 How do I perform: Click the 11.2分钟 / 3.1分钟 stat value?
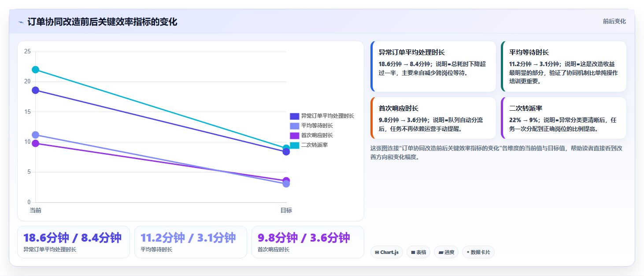click(188, 238)
